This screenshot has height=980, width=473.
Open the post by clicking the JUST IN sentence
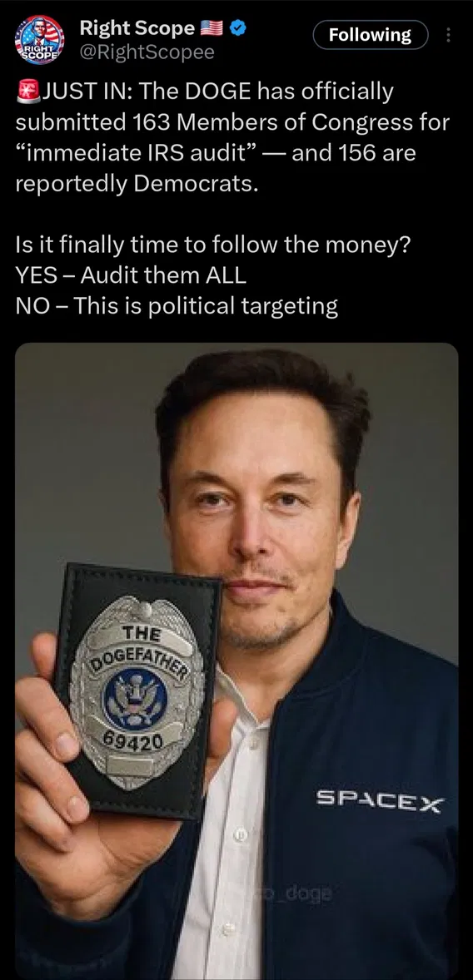pyautogui.click(x=232, y=137)
